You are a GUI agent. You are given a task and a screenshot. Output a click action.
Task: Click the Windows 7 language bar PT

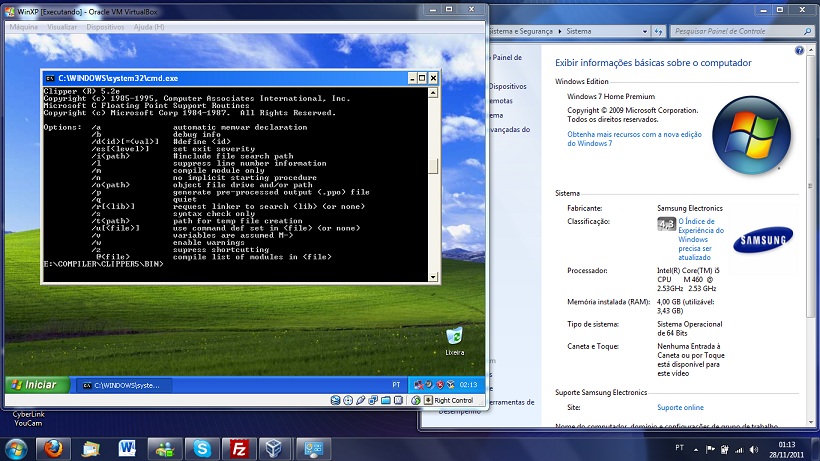click(679, 448)
